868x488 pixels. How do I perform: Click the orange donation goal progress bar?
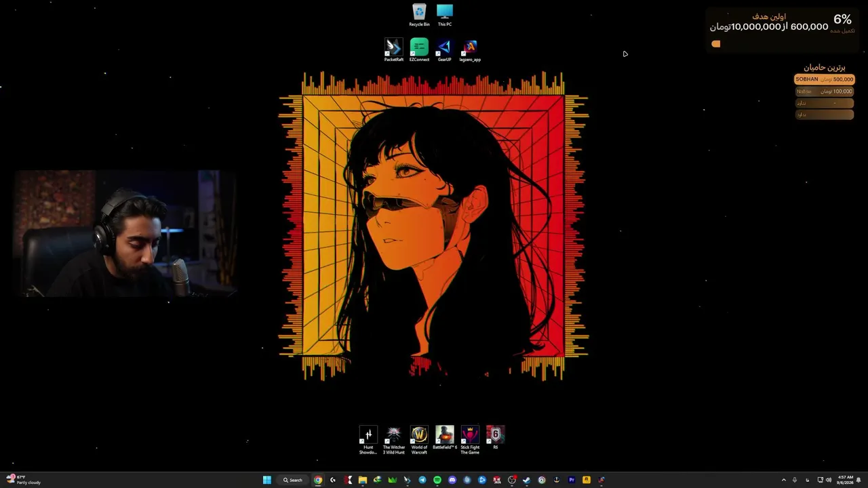click(x=716, y=44)
